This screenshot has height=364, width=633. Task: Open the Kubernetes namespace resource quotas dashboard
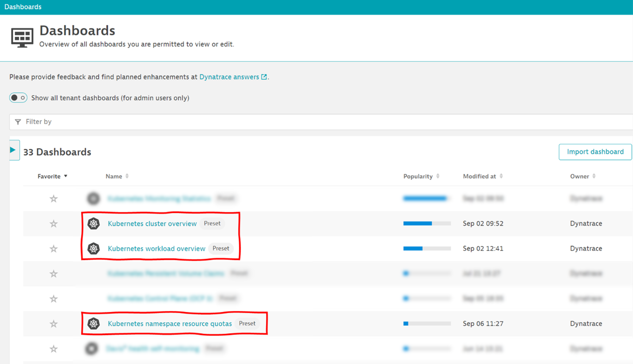pyautogui.click(x=170, y=324)
